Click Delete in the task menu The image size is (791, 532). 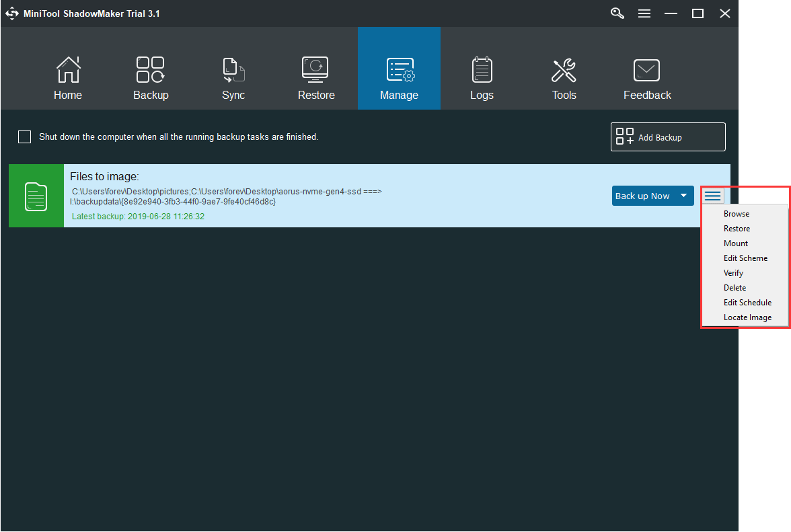735,288
